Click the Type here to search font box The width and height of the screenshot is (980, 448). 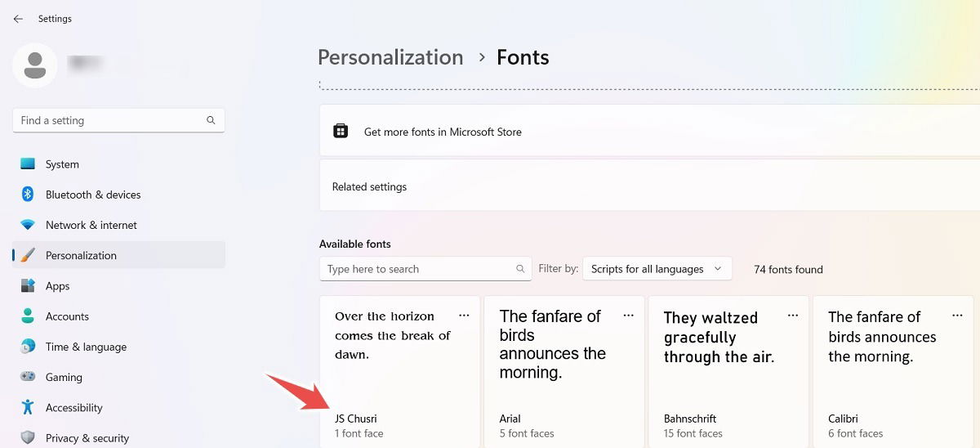click(425, 269)
